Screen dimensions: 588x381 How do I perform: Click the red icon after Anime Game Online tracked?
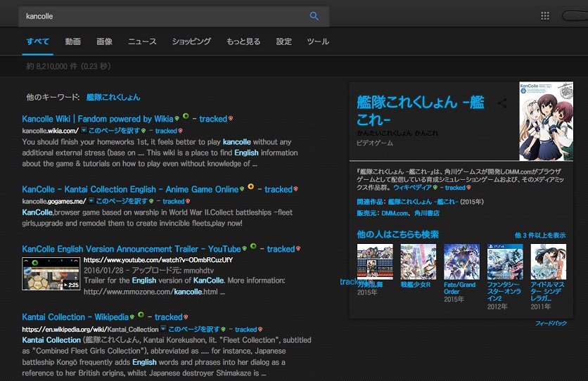[296, 189]
